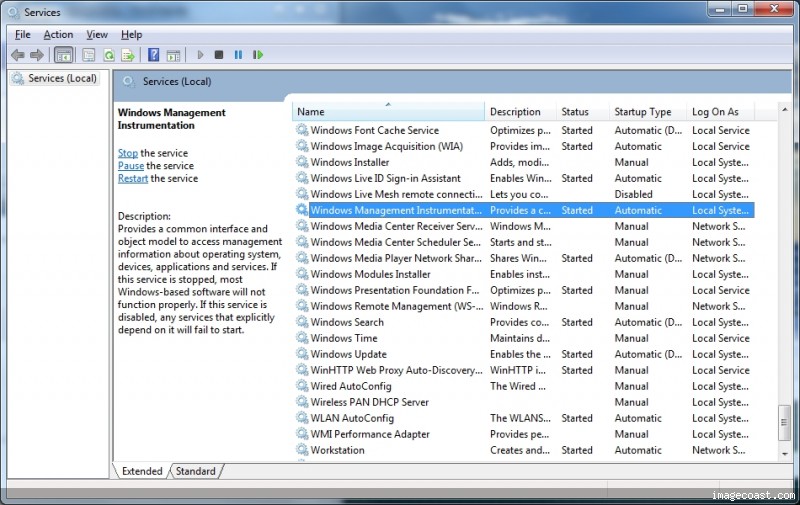
Task: Click the Back arrow toolbar icon
Action: tap(18, 55)
